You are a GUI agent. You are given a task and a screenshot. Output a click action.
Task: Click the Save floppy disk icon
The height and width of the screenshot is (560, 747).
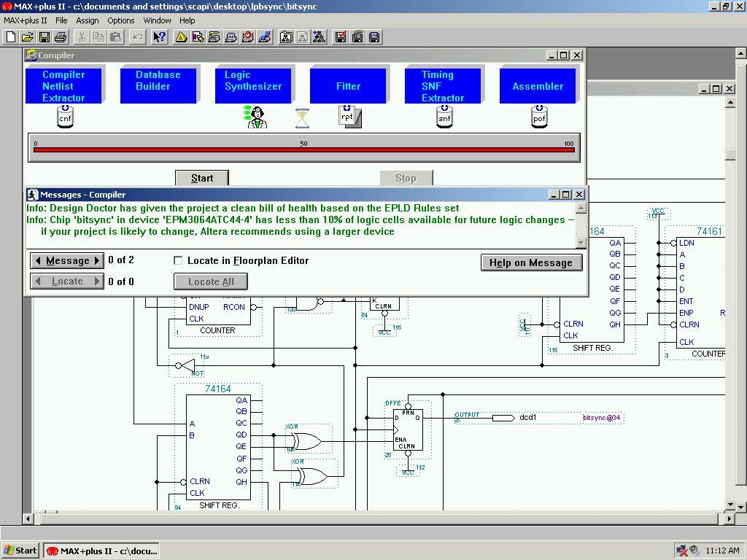click(44, 37)
